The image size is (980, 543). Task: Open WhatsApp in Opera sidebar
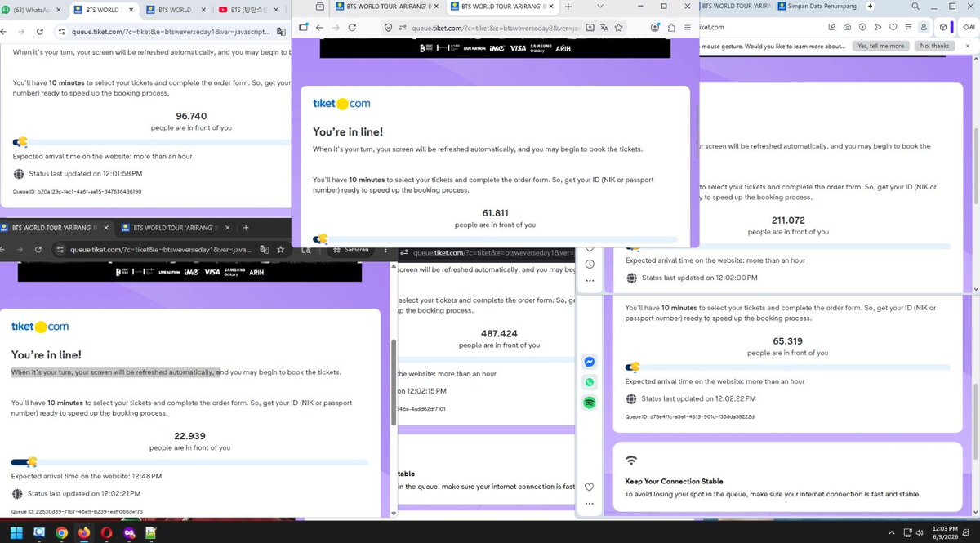coord(589,382)
